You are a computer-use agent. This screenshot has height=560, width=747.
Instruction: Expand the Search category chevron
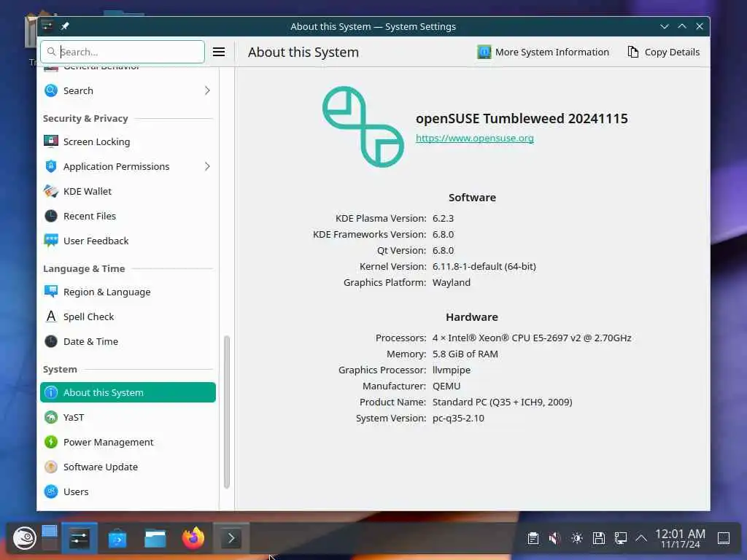pyautogui.click(x=207, y=90)
